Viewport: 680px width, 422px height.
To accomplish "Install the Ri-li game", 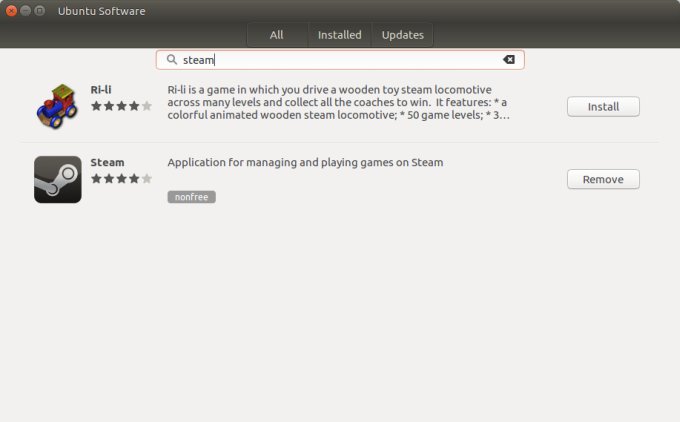I will pyautogui.click(x=603, y=107).
